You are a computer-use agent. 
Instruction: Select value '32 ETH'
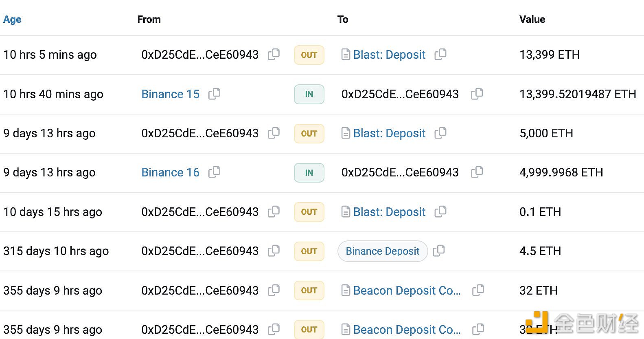[x=538, y=291]
